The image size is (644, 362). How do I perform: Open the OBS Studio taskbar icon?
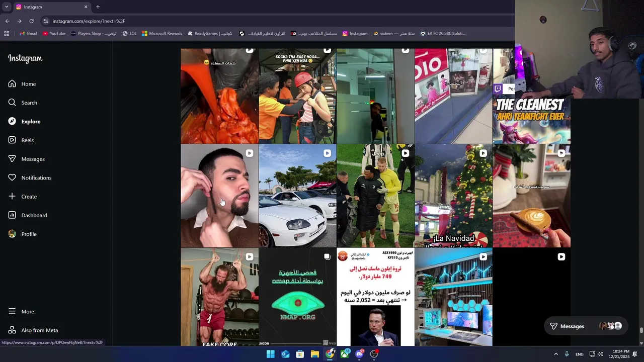[x=374, y=354]
